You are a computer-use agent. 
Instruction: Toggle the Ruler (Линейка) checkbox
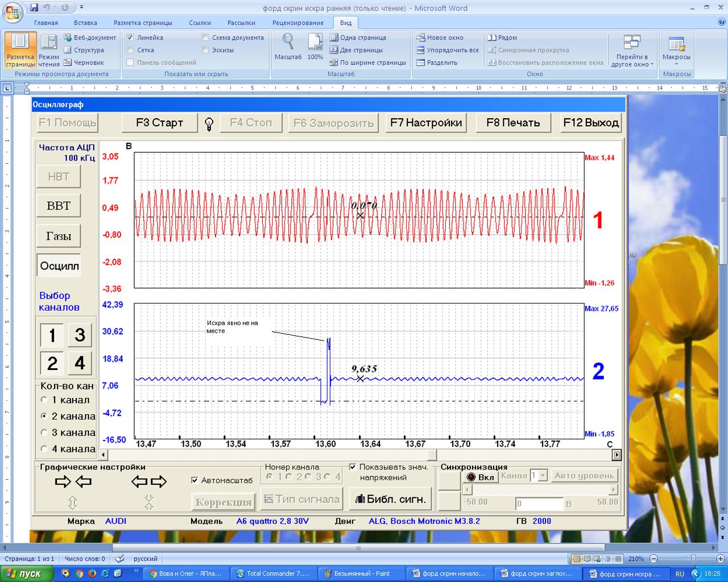[x=130, y=38]
